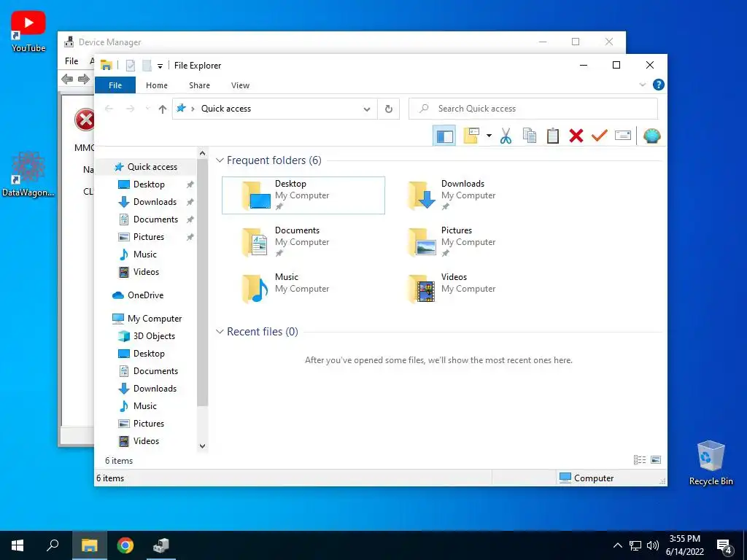
Task: Expand the address bar history dropdown
Action: coord(367,109)
